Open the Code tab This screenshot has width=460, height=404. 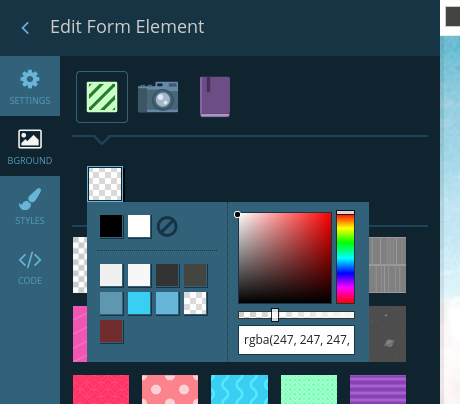[x=30, y=266]
